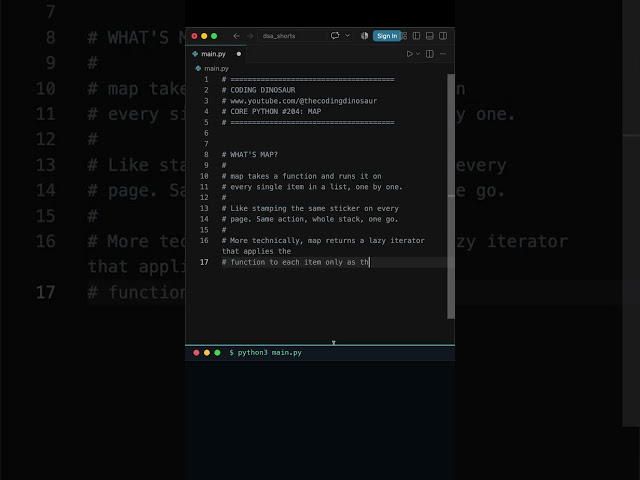This screenshot has width=640, height=480.
Task: Click the yellow terminal window button
Action: pyautogui.click(x=207, y=353)
